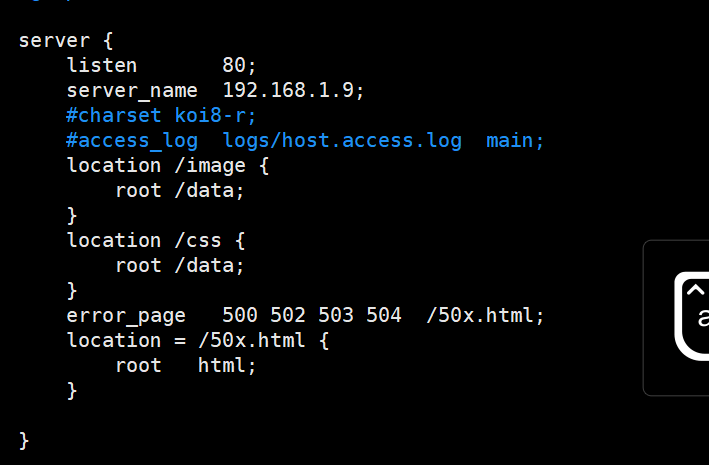Click the server block opening line
This screenshot has height=465, width=709.
point(66,41)
